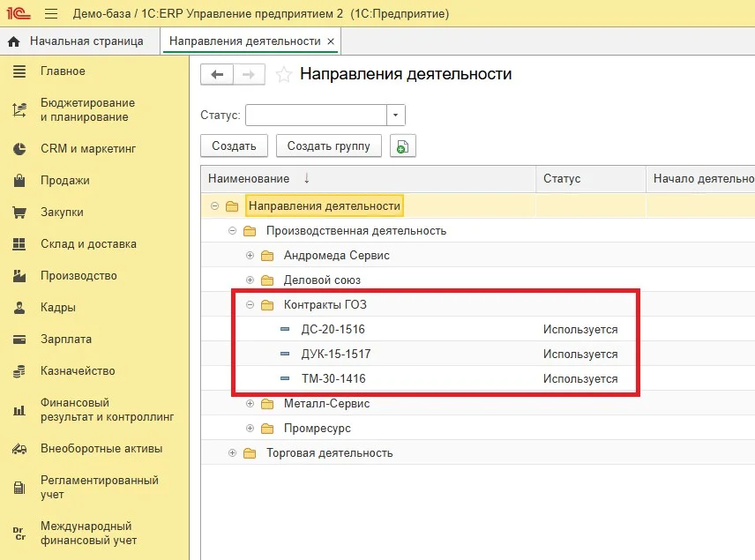The width and height of the screenshot is (755, 560).
Task: Click the Кадры person icon
Action: coord(19,308)
